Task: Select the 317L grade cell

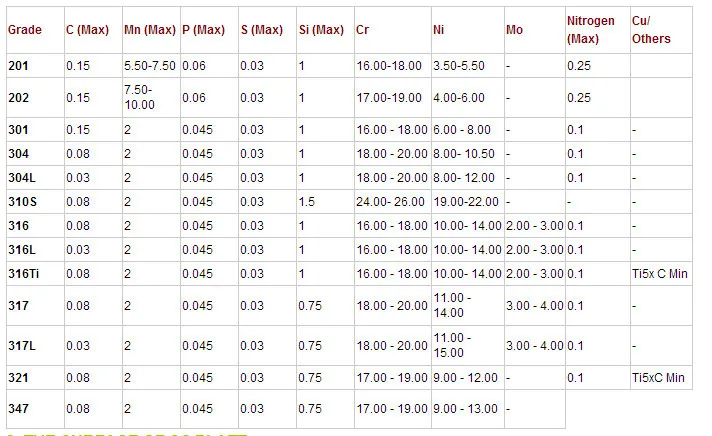Action: (x=22, y=345)
